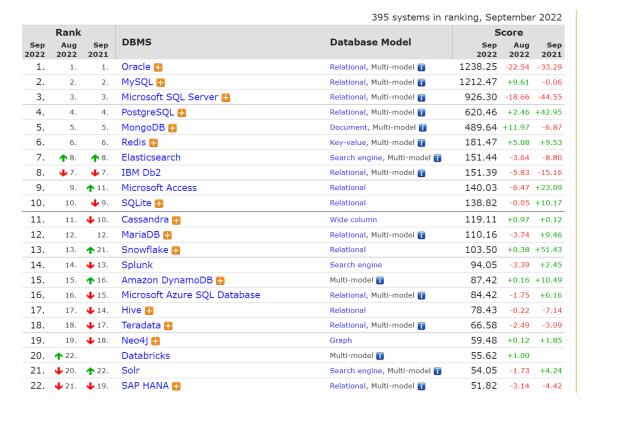This screenshot has height=421, width=627.
Task: Click Document model link in MongoDB row
Action: [x=348, y=128]
